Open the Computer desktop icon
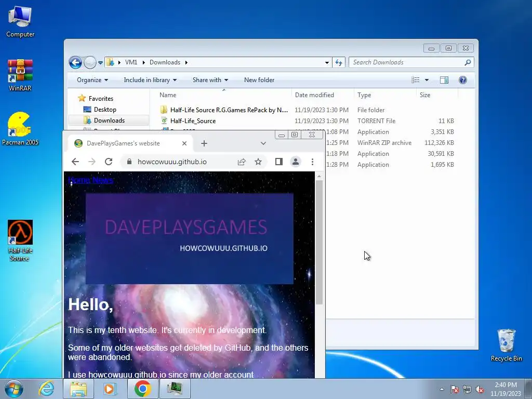 tap(20, 22)
